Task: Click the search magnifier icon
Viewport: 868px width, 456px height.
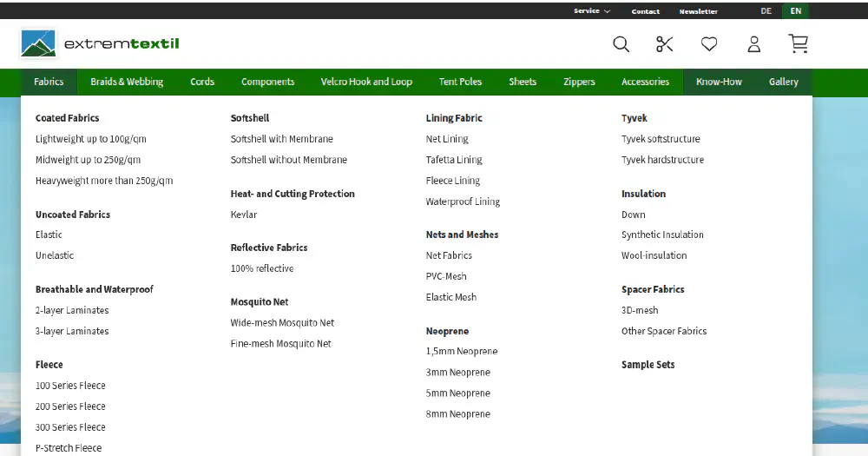Action: click(621, 44)
